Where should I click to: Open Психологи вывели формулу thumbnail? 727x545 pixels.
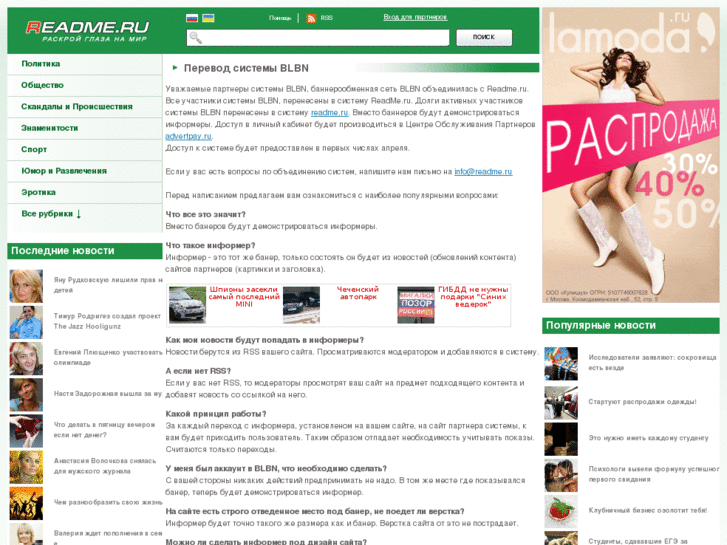click(x=561, y=475)
